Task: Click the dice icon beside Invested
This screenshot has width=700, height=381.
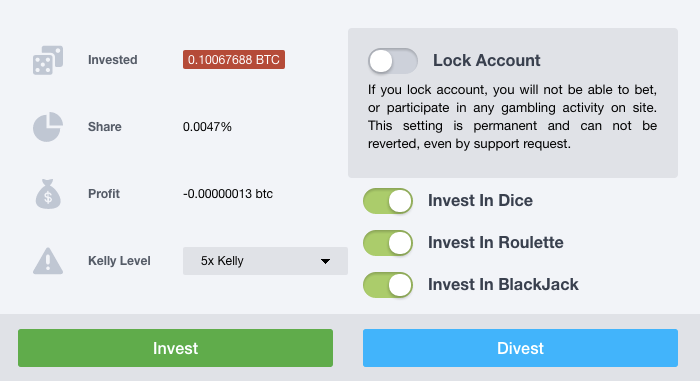Action: pos(48,60)
